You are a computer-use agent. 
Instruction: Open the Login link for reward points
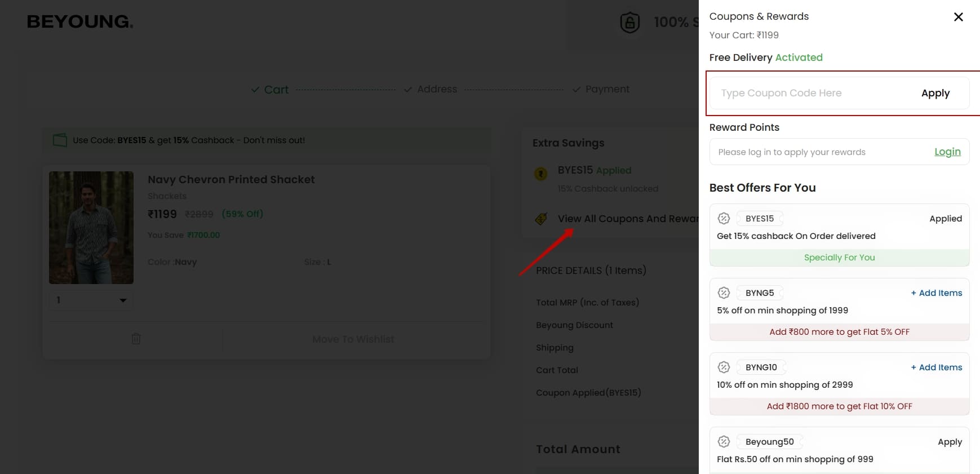point(947,152)
